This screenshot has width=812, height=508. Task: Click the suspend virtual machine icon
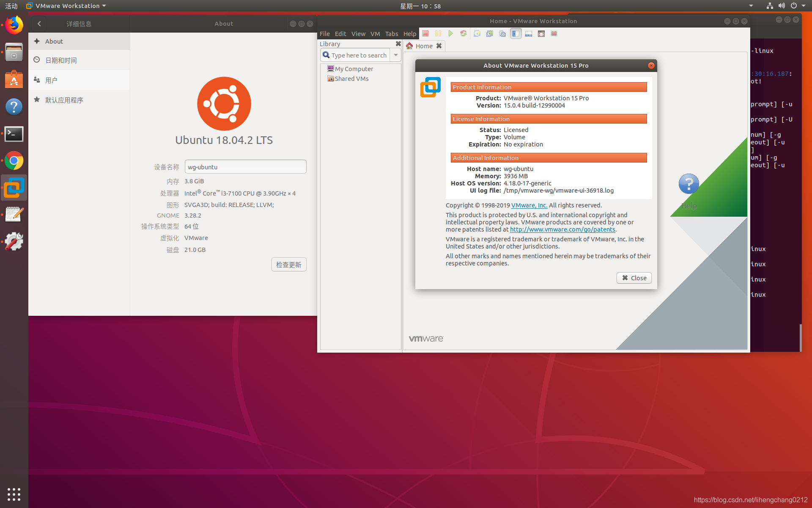pyautogui.click(x=438, y=34)
